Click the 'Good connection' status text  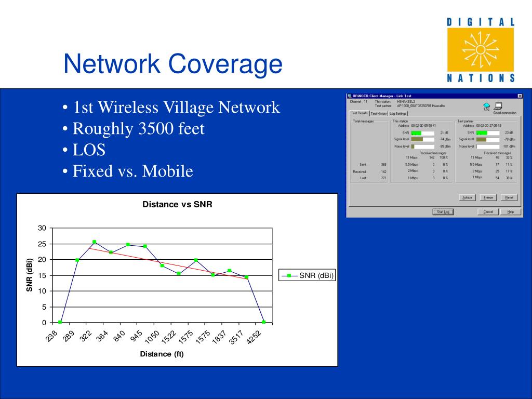pyautogui.click(x=505, y=113)
